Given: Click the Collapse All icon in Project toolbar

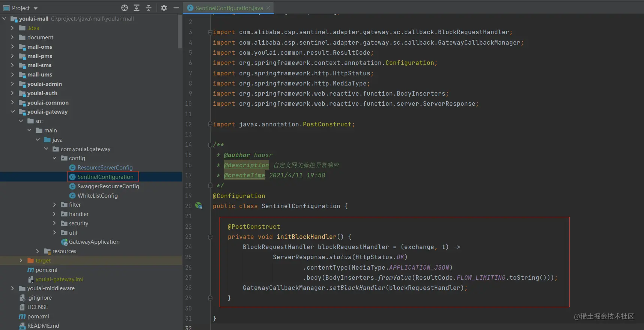Looking at the screenshot, I should point(149,8).
